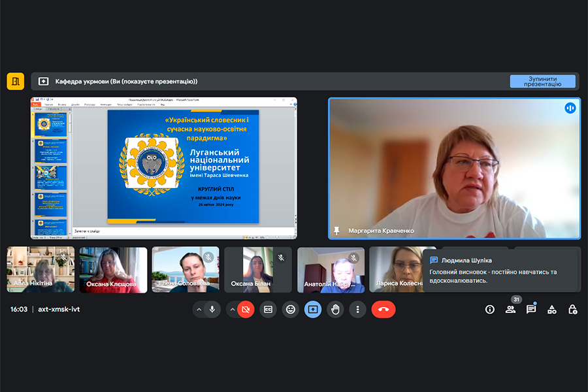
Task: Select Елена Соловьёва's video tile
Action: click(x=186, y=269)
